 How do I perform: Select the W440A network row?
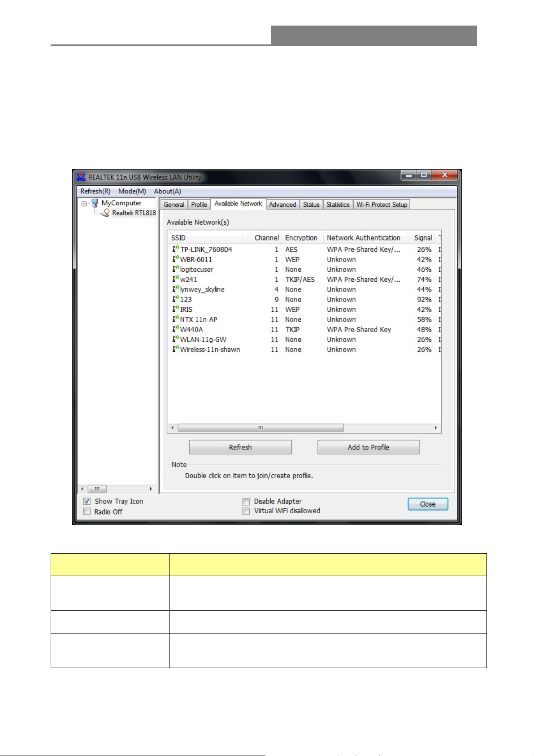[x=304, y=329]
